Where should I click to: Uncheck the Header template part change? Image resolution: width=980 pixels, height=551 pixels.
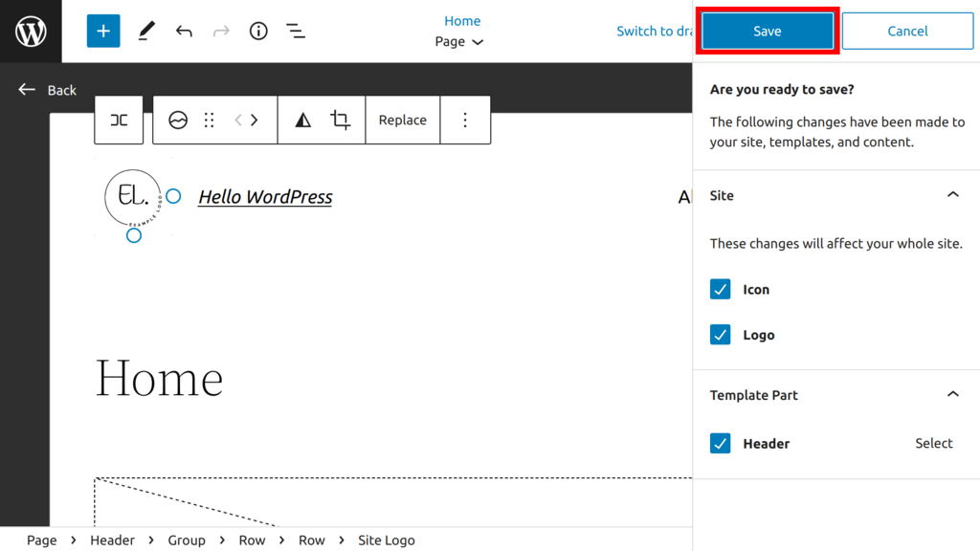point(720,443)
